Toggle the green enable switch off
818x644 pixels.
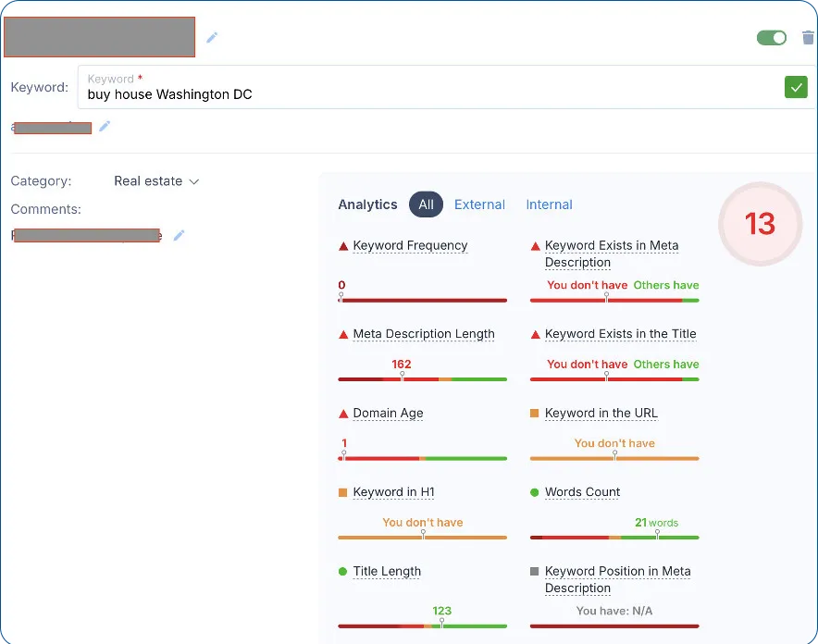click(x=772, y=38)
